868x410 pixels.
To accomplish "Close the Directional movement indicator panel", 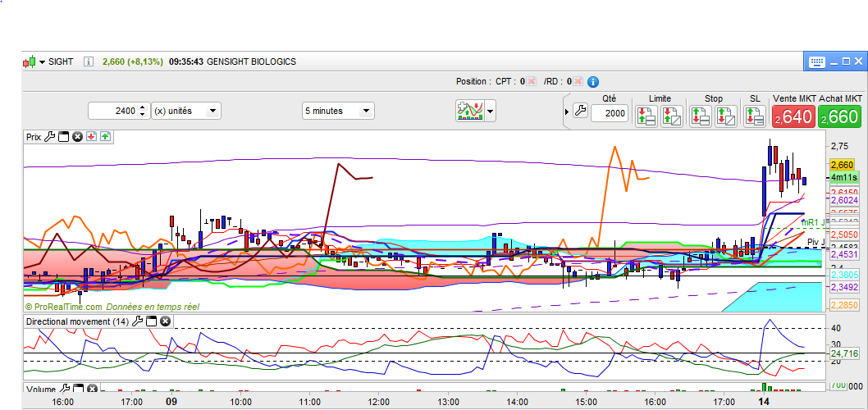I will [x=165, y=321].
